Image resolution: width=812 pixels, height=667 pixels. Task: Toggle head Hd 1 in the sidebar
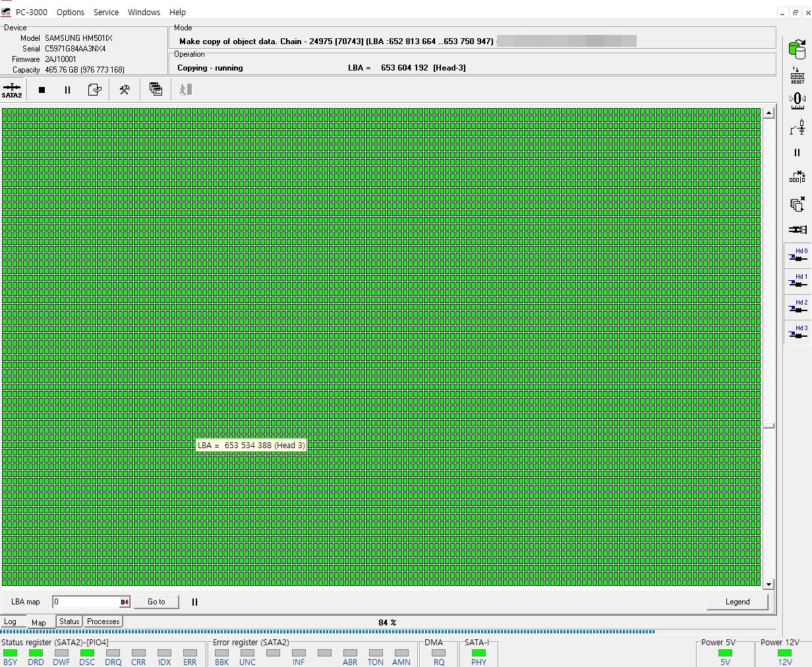tap(797, 281)
